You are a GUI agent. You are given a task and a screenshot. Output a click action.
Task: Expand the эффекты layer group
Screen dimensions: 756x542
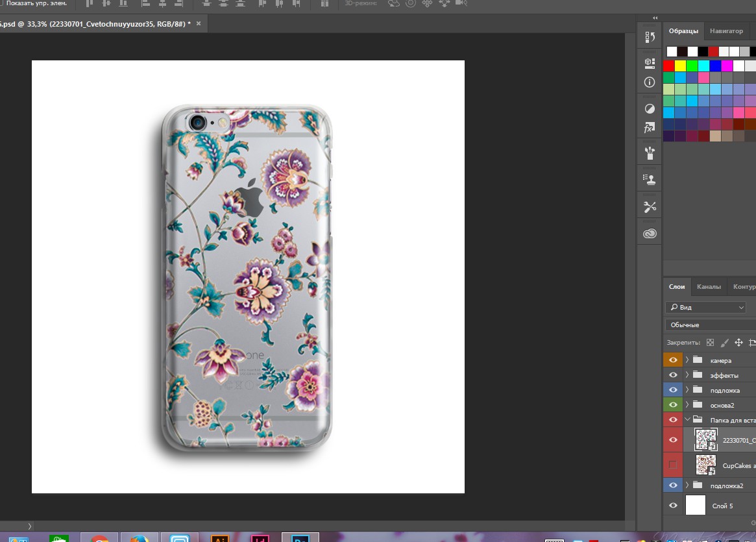tap(687, 375)
